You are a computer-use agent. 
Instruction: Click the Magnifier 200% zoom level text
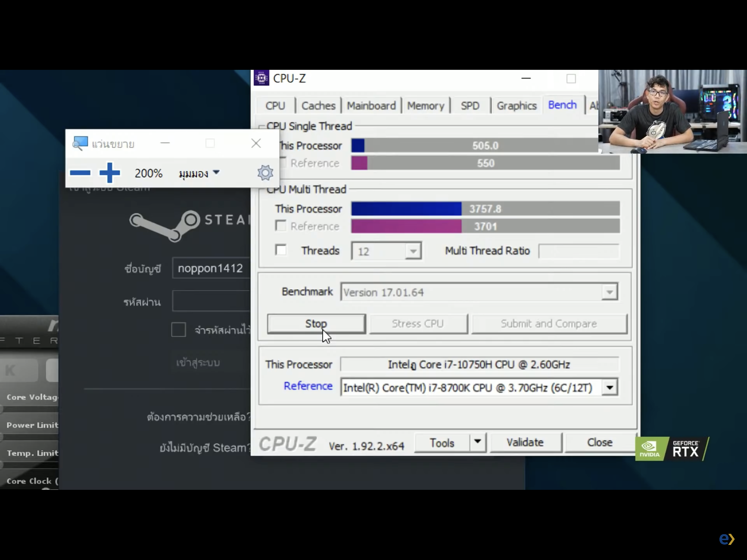(148, 174)
